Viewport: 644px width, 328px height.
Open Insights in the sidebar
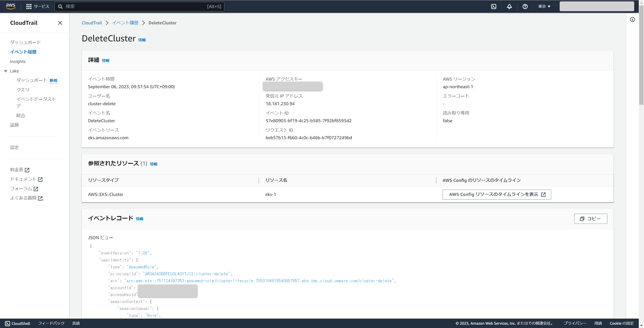click(18, 61)
